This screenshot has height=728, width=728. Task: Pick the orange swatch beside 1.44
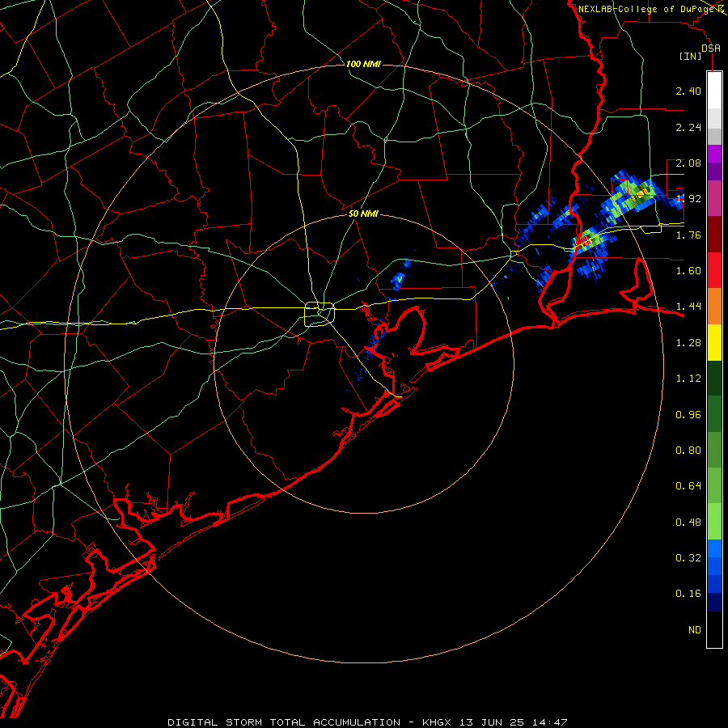(x=714, y=306)
